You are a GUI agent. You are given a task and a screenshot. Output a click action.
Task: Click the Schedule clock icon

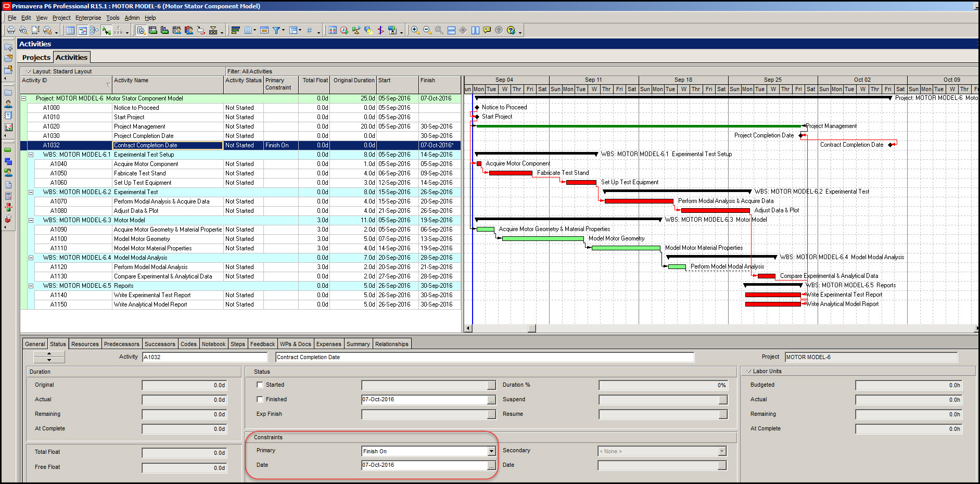344,30
